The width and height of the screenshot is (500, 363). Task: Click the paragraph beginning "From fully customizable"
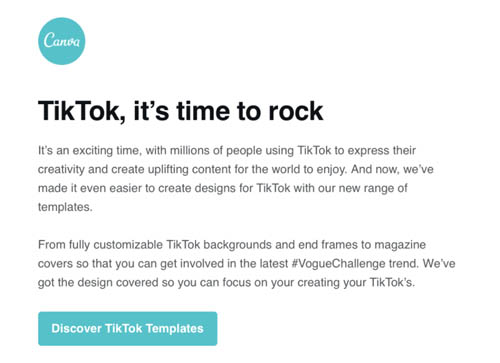tap(247, 264)
